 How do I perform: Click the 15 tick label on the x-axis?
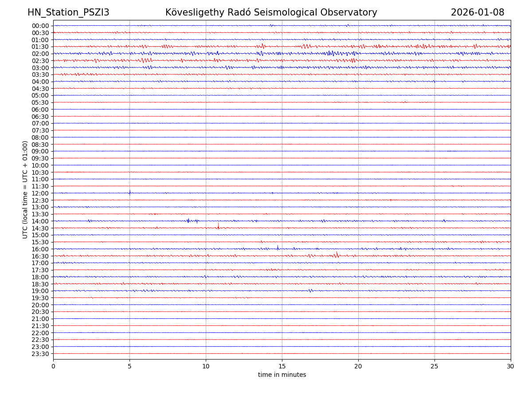(x=282, y=367)
